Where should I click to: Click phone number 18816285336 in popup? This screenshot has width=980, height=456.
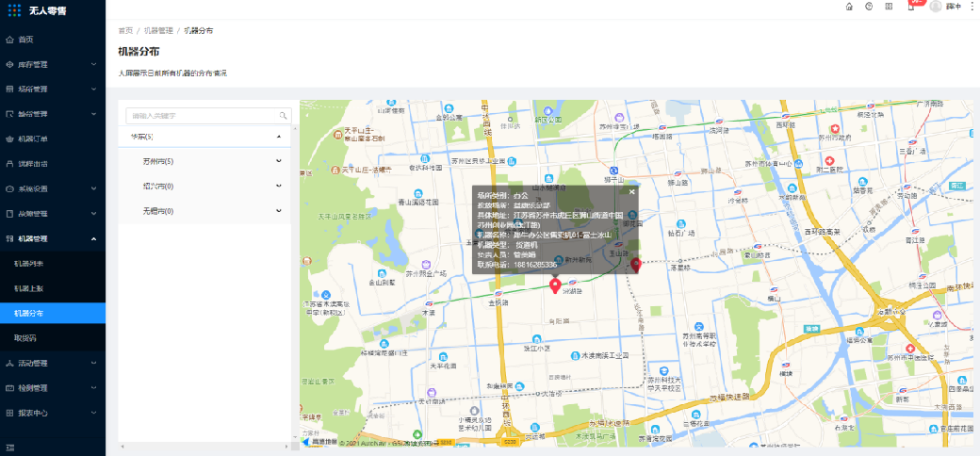pyautogui.click(x=534, y=265)
